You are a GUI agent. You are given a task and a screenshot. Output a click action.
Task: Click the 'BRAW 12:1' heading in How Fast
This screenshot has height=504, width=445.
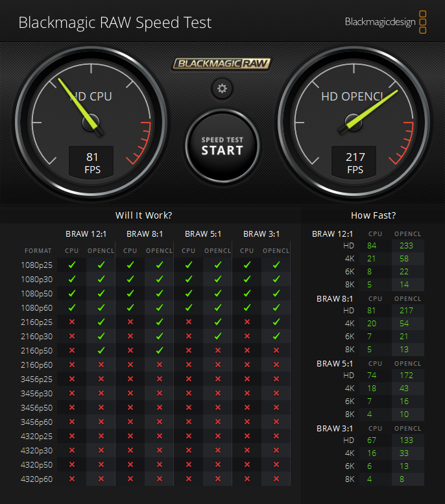[x=332, y=234]
